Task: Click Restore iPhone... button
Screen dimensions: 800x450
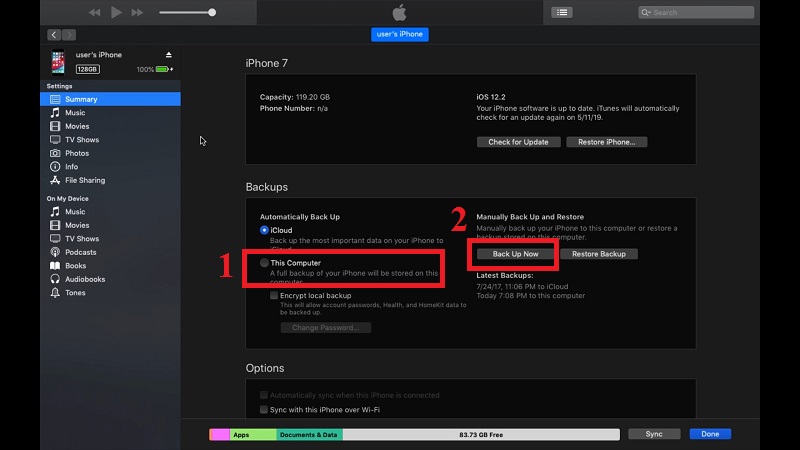Action: tap(607, 142)
